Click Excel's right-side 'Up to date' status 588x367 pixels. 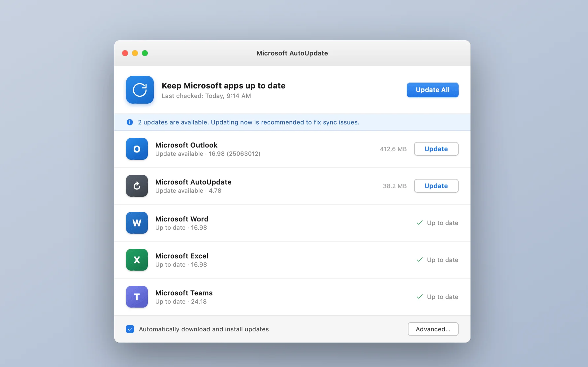pos(442,260)
